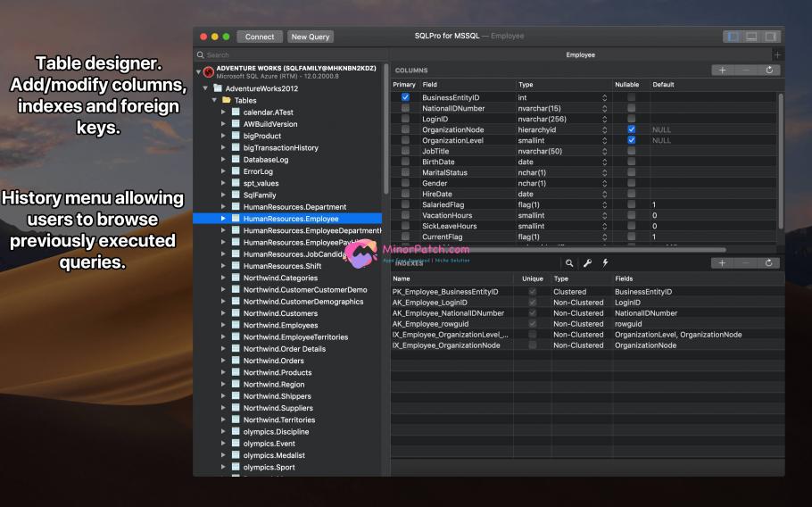This screenshot has height=507, width=812.
Task: Click the sidebar tree vertical scrollbar
Action: point(385,129)
